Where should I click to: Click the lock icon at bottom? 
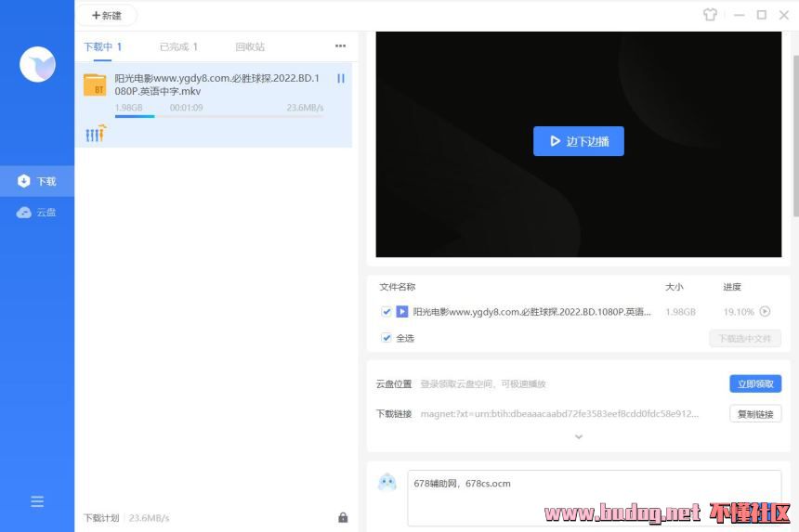pos(343,518)
